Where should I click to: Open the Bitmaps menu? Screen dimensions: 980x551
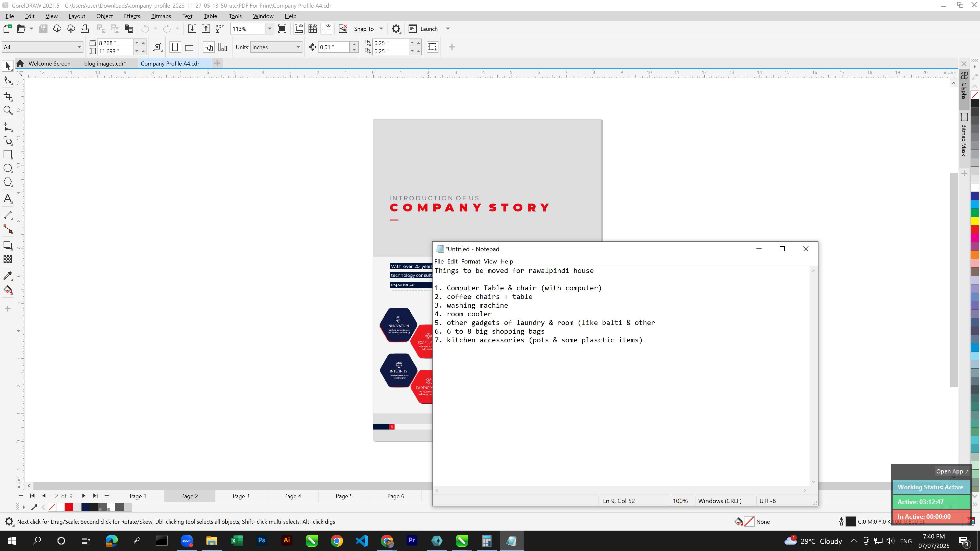point(161,16)
